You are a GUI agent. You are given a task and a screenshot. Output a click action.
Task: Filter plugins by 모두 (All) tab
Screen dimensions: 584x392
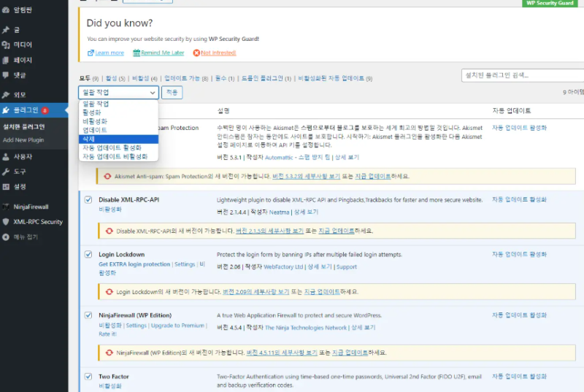pyautogui.click(x=88, y=79)
